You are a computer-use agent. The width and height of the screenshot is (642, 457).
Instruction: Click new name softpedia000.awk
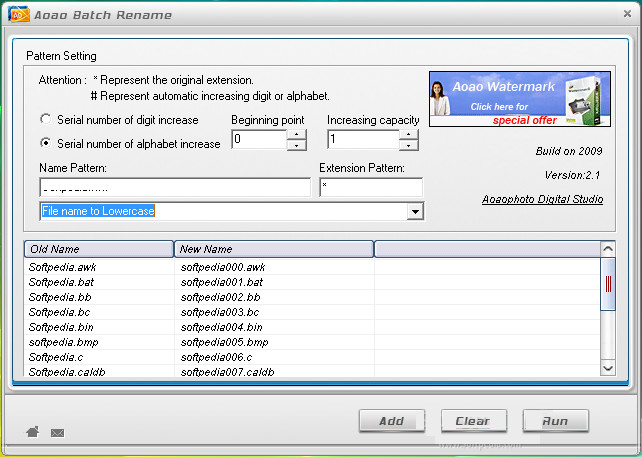[223, 267]
